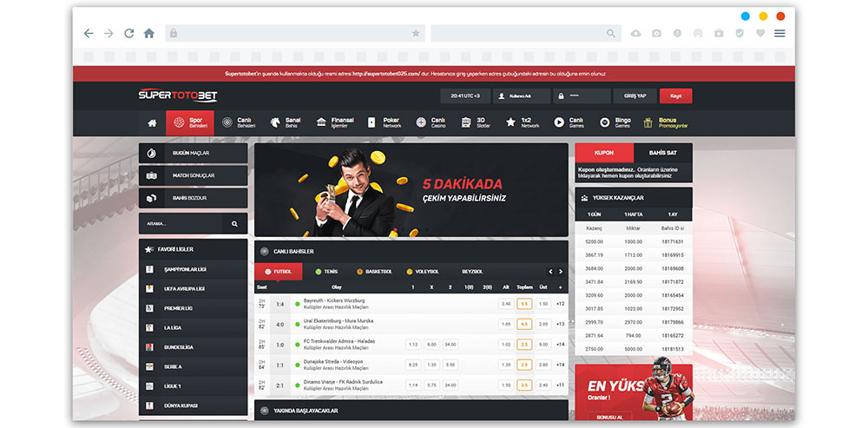Open Bonus Promosyonlar menu item

click(x=666, y=123)
